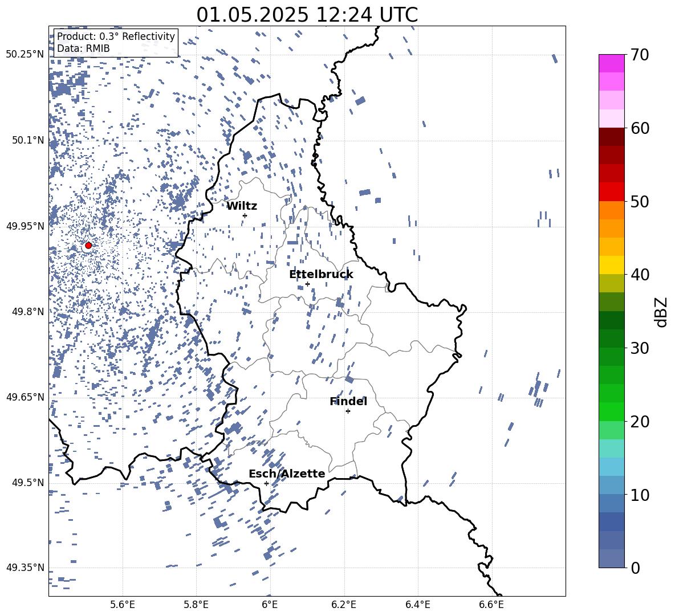
Task: Click the 49.95°N latitude label
Action: 25,226
